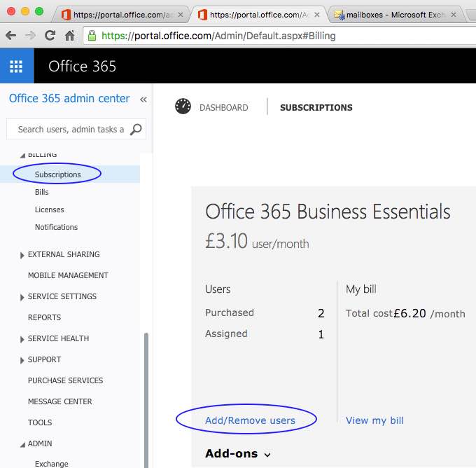The image size is (476, 468).
Task: Open MESSAGE CENTER
Action: tap(59, 401)
